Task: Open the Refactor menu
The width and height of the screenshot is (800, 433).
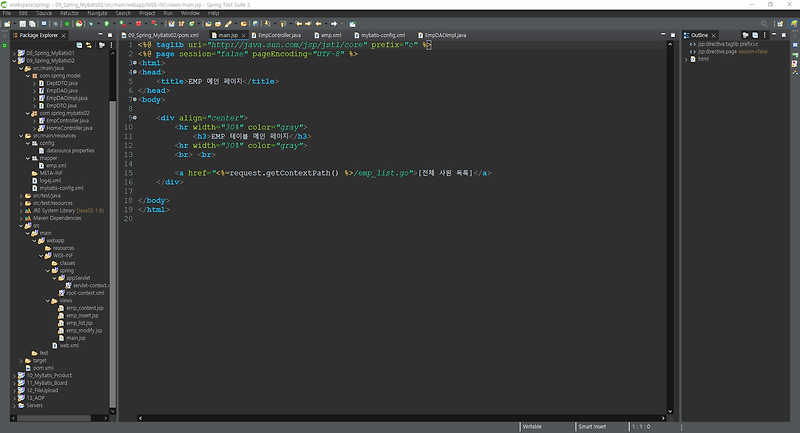Action: tap(69, 13)
